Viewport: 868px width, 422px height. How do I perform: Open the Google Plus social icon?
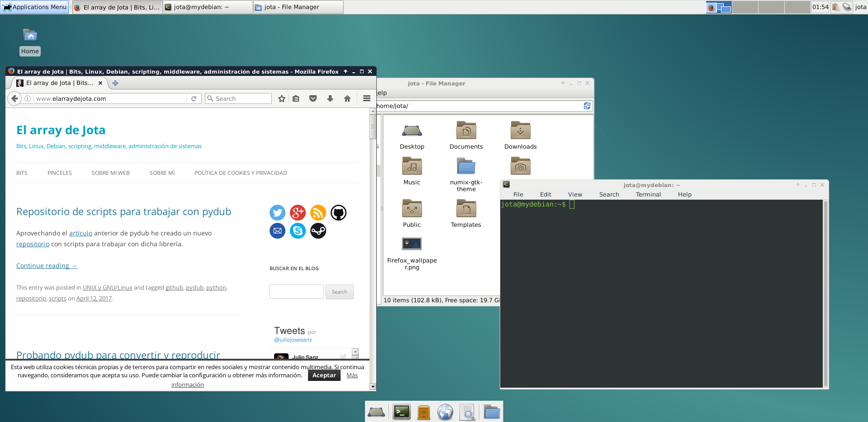tap(298, 212)
